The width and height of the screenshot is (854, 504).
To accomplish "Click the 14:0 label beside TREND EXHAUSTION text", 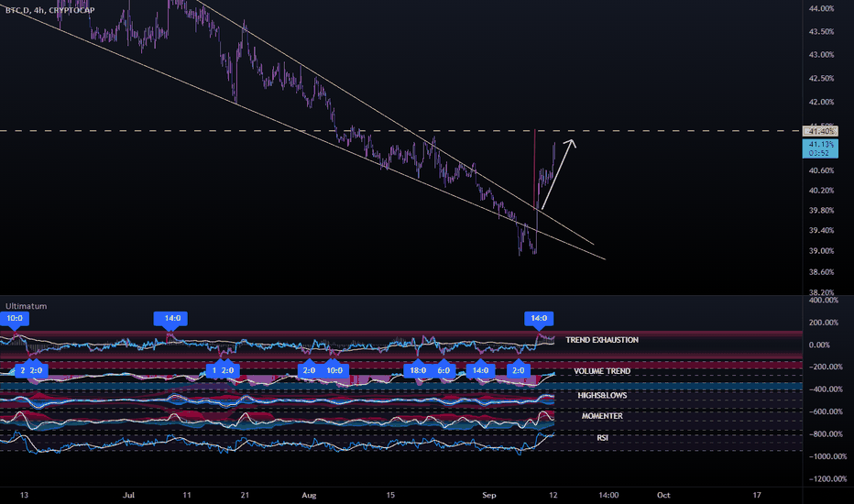I will pos(539,318).
